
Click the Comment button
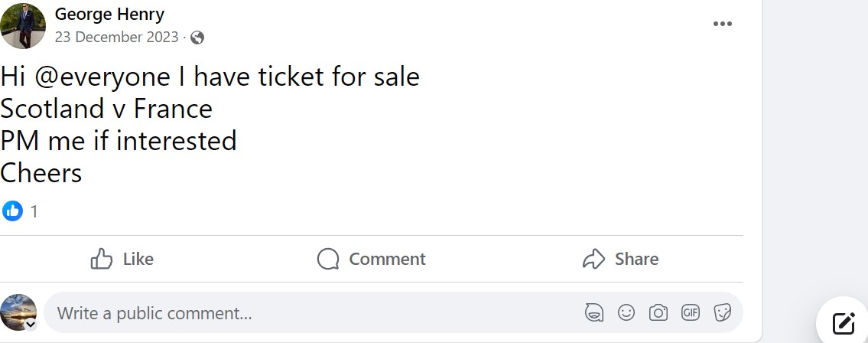tap(372, 260)
